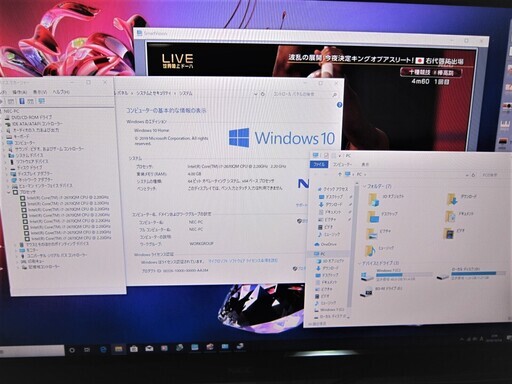This screenshot has height=384, width=512.
Task: Click the マイクロソフト ソフトウェア ライセンス条項 link
Action: click(x=243, y=261)
